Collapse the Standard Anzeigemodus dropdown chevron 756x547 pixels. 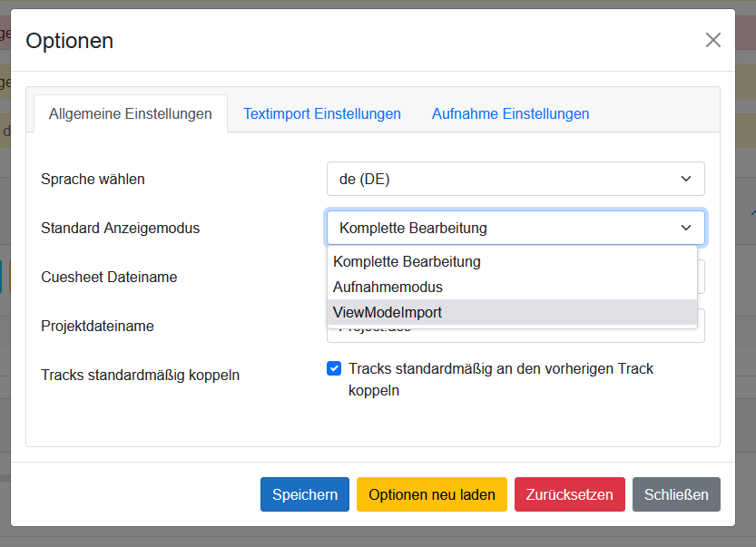pos(686,228)
